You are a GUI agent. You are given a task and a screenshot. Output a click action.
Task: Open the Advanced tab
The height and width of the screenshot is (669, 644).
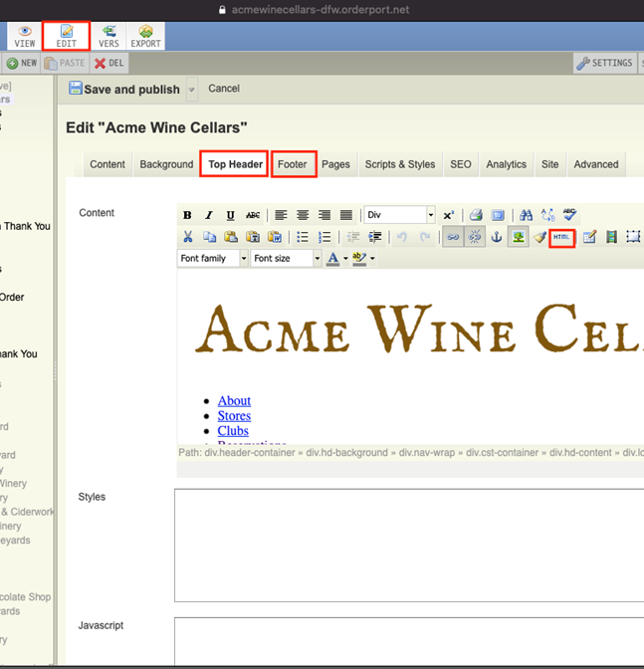[x=596, y=164]
